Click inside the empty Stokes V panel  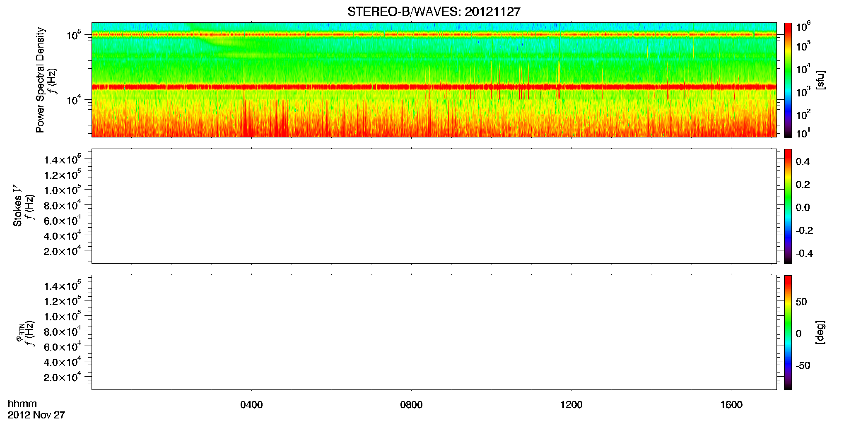(434, 206)
